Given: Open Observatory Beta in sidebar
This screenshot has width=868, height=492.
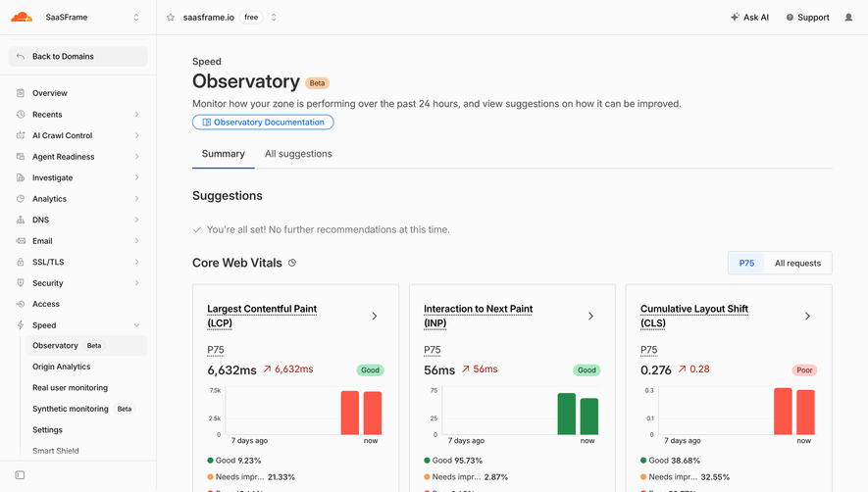Looking at the screenshot, I should point(86,345).
